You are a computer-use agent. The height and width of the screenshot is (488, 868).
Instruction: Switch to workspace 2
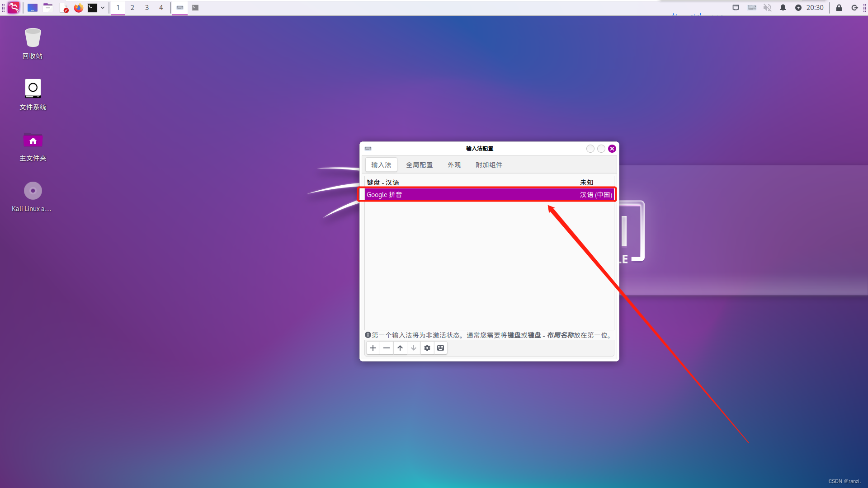132,8
